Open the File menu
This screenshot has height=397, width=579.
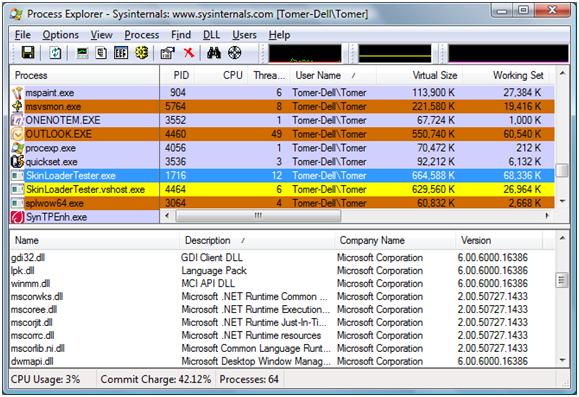[x=23, y=35]
